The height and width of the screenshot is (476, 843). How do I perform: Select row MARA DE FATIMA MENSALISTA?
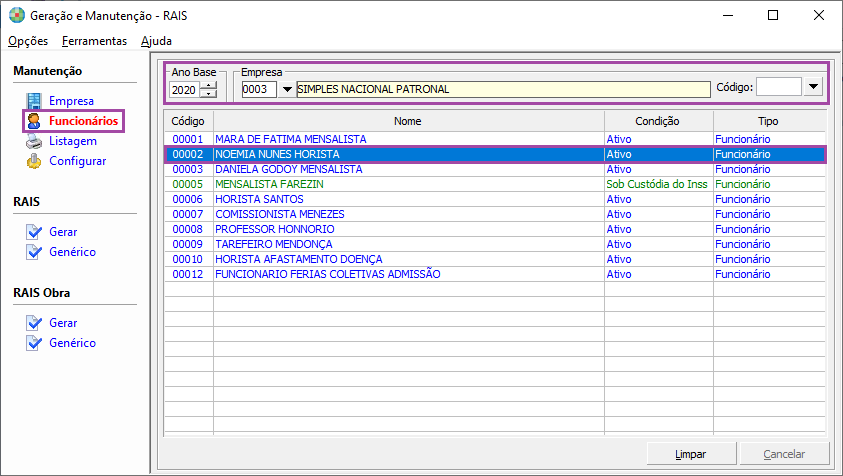point(495,139)
